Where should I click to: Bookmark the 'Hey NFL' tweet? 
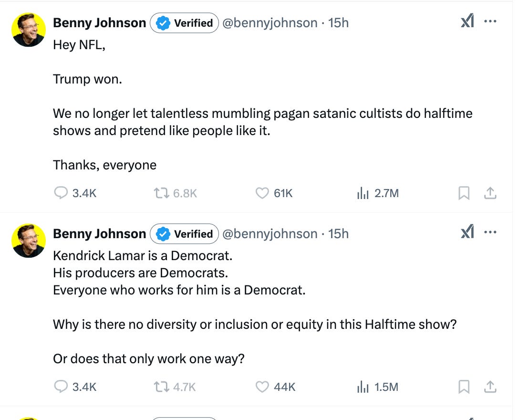pyautogui.click(x=464, y=193)
